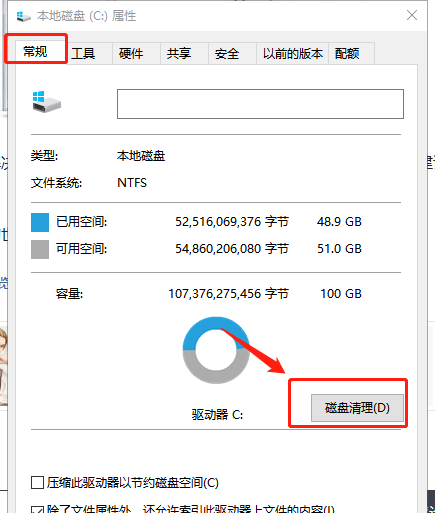Click the 类型: label
Image resolution: width=435 pixels, height=513 pixels.
(x=44, y=156)
